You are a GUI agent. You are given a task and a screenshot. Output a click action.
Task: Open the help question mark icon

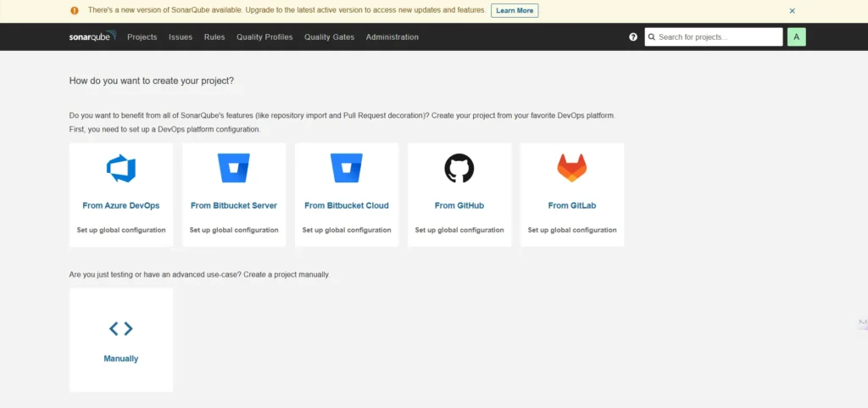[x=633, y=37]
